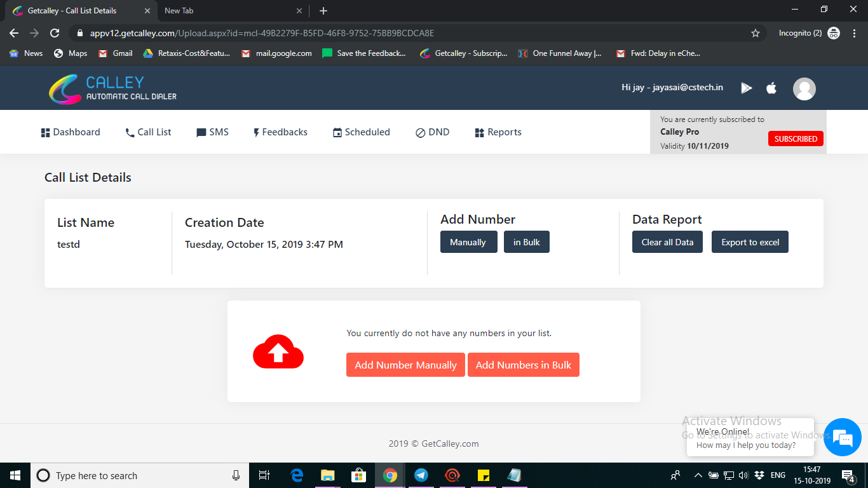Image resolution: width=868 pixels, height=488 pixels.
Task: Click the microphone icon in the search box
Action: tap(236, 475)
